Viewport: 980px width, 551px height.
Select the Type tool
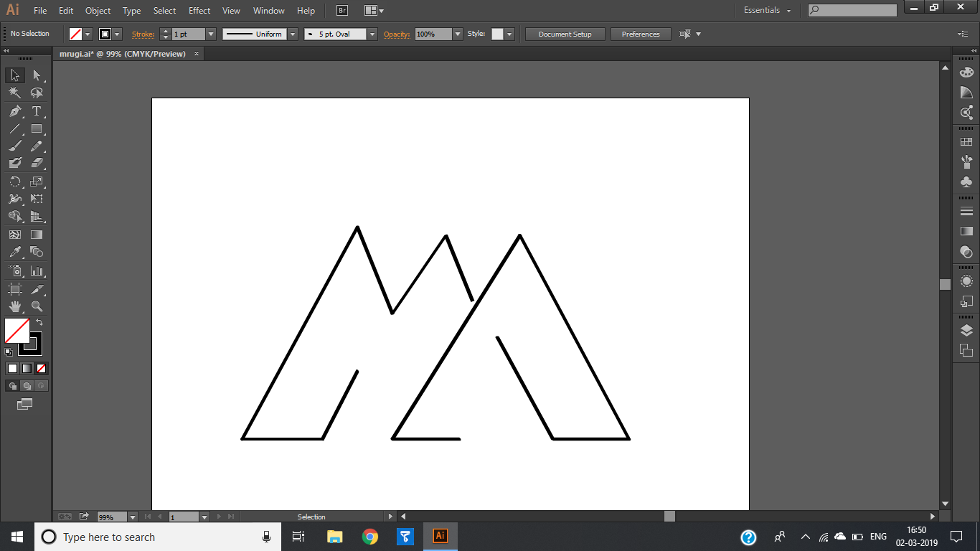click(x=37, y=111)
